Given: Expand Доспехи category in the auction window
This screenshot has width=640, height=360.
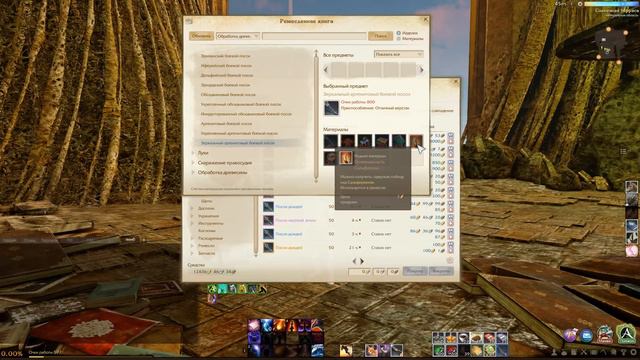Looking at the screenshot, I should tap(193, 208).
